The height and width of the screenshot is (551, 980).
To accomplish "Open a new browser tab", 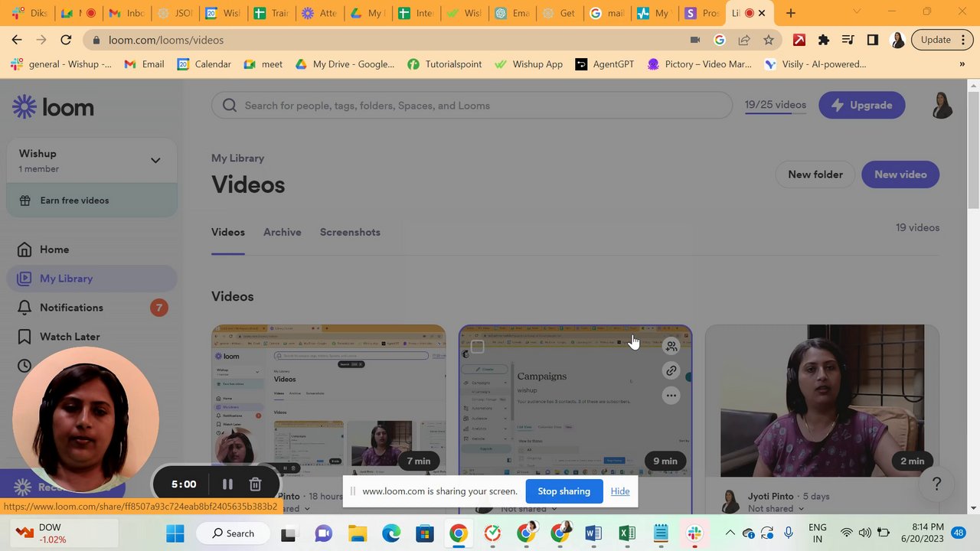I will [791, 13].
